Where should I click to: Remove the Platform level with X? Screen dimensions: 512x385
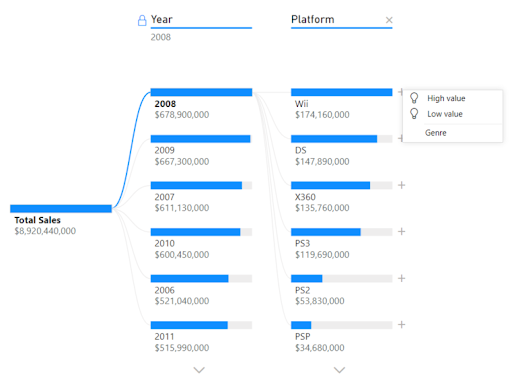point(389,20)
